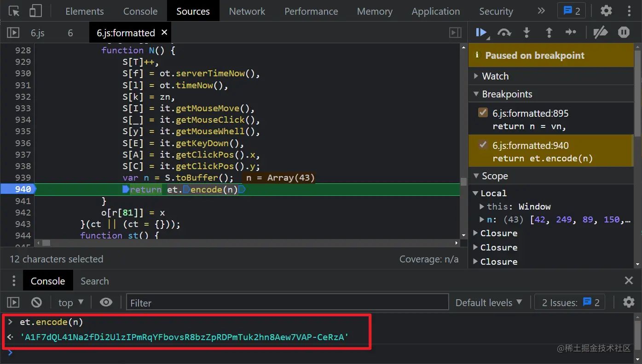Open the more tabs chevron menu
Viewport: 642px width, 364px height.
[541, 11]
